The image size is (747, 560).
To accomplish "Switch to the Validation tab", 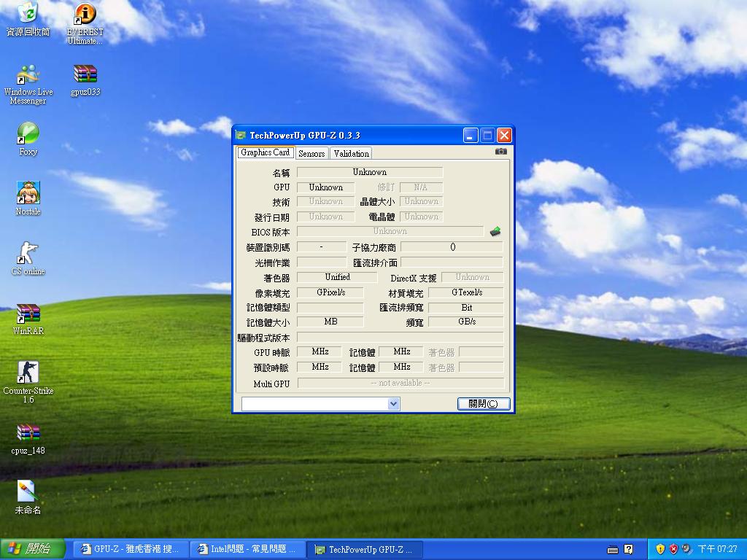I will tap(351, 153).
